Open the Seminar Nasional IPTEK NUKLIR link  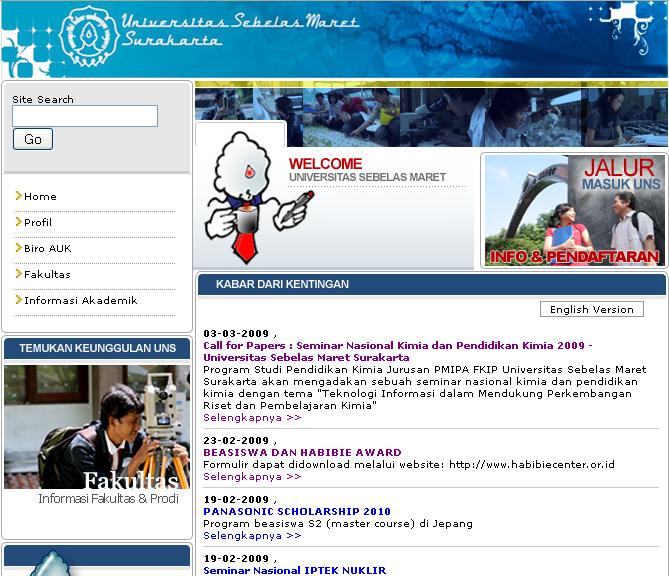click(294, 570)
